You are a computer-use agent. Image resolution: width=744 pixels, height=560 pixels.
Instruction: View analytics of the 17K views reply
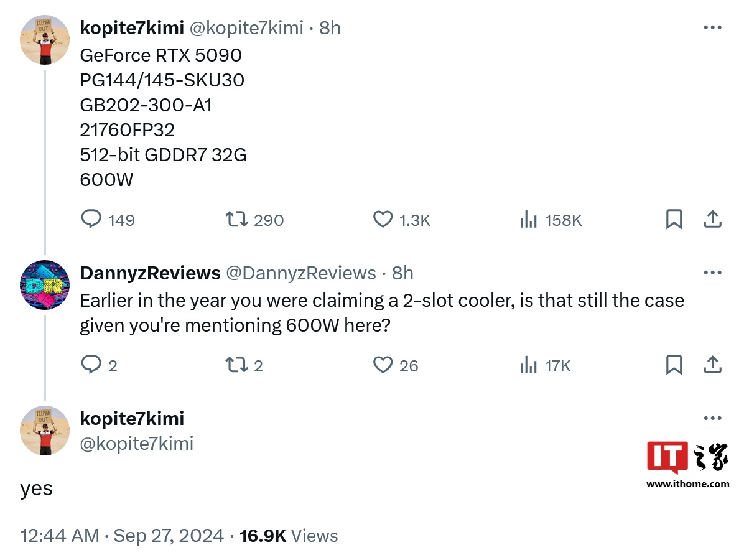528,365
